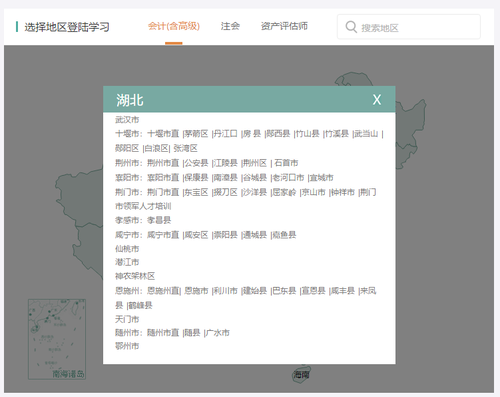
Task: Open the 荆州市直 link
Action: click(x=163, y=163)
